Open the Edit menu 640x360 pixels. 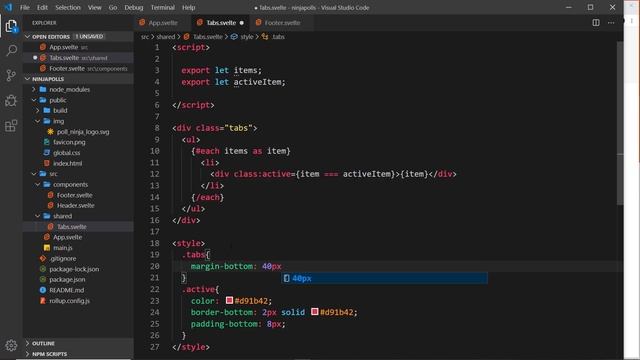(42, 7)
